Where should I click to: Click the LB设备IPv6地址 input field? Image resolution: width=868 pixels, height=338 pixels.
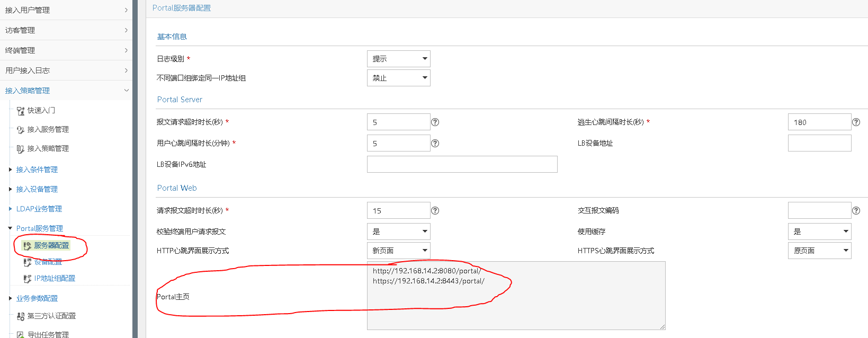462,164
